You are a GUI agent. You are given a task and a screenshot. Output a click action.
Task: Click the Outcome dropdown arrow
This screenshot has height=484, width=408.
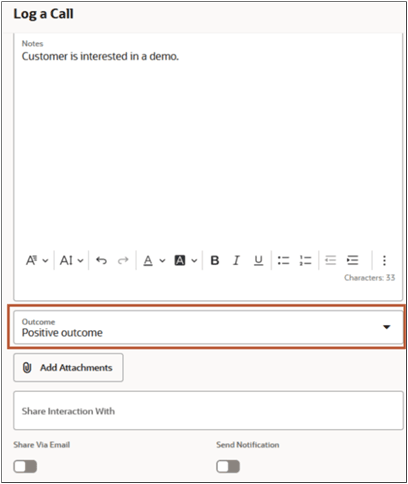tap(387, 327)
